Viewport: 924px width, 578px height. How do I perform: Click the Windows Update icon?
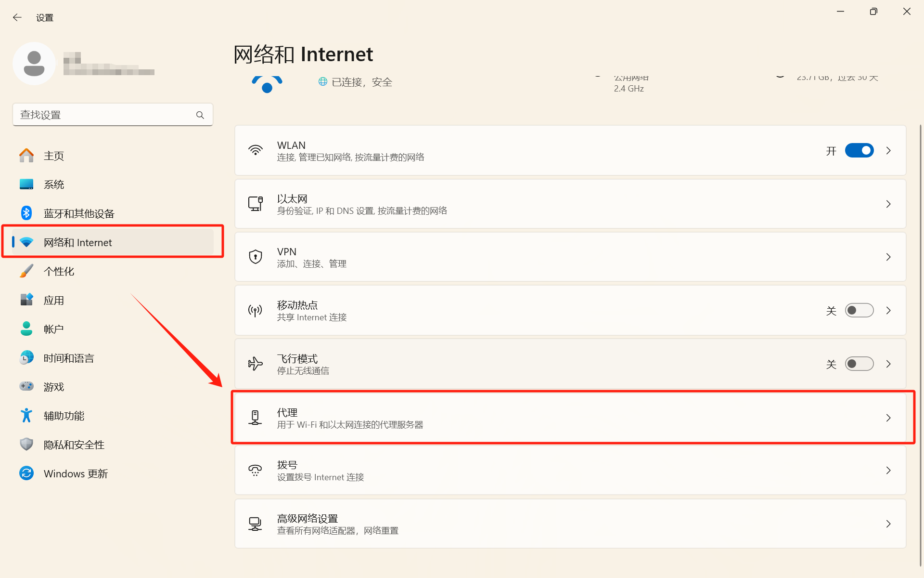pyautogui.click(x=26, y=473)
